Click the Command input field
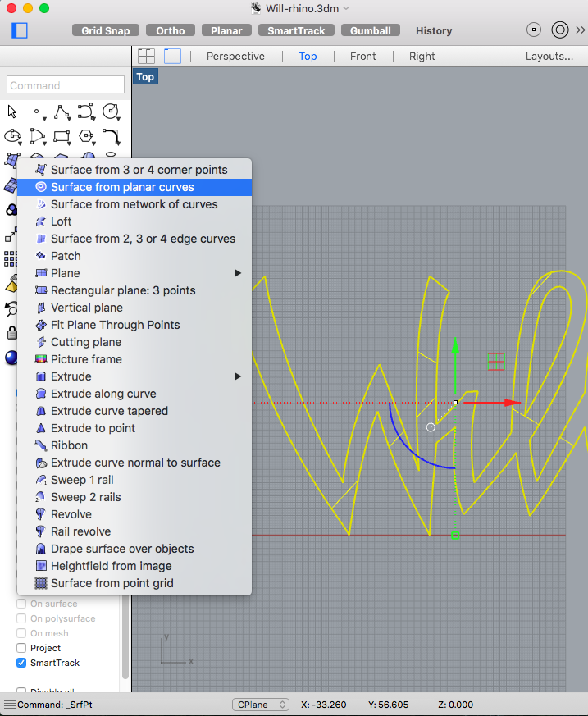The image size is (588, 716). (x=66, y=85)
